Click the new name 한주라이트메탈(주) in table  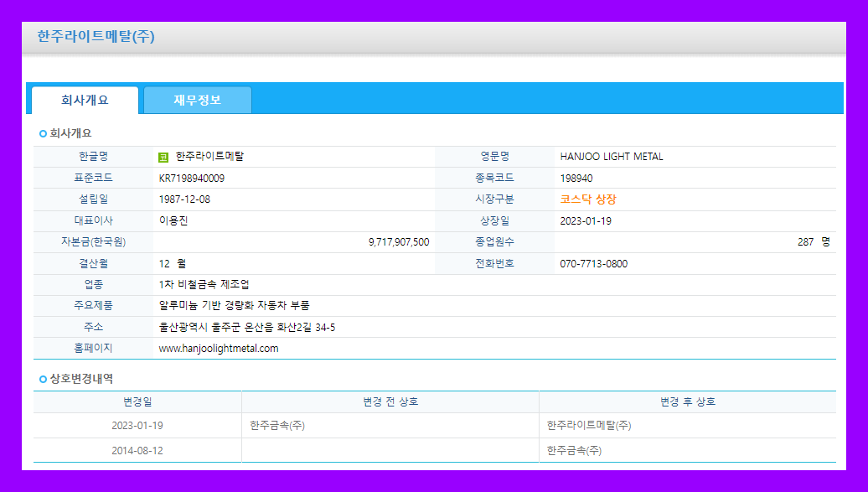pos(589,426)
